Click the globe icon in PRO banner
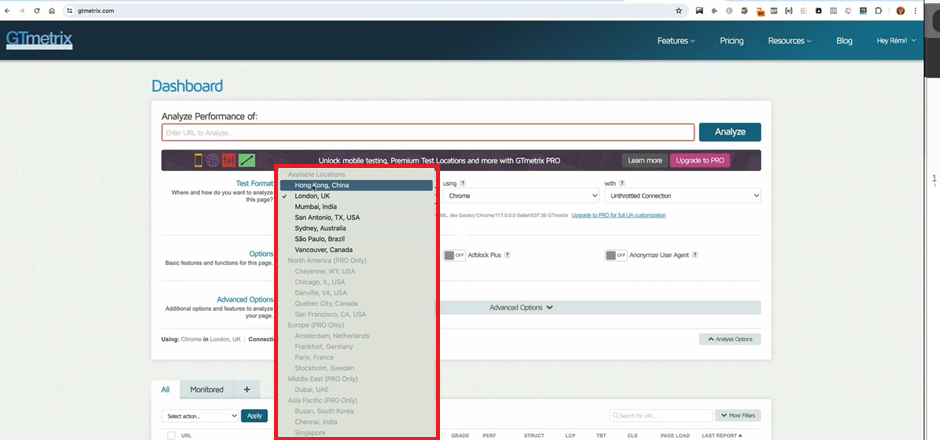 pyautogui.click(x=213, y=160)
